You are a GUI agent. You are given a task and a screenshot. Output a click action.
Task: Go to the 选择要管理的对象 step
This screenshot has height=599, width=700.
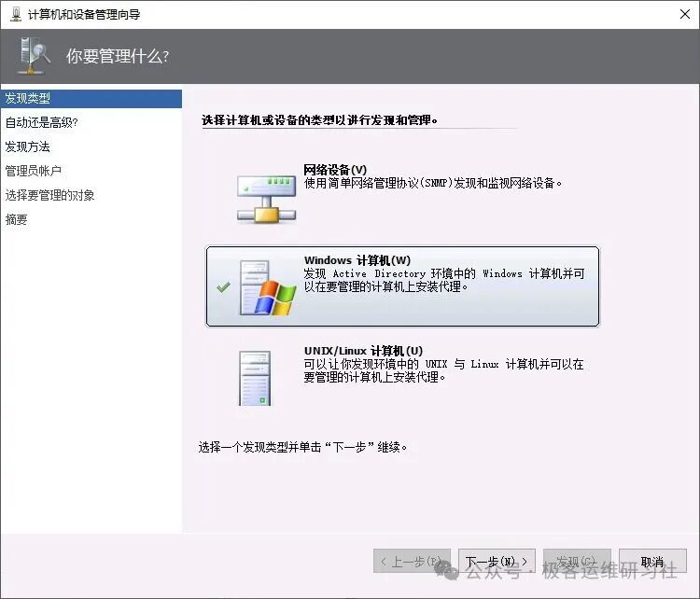tap(50, 195)
